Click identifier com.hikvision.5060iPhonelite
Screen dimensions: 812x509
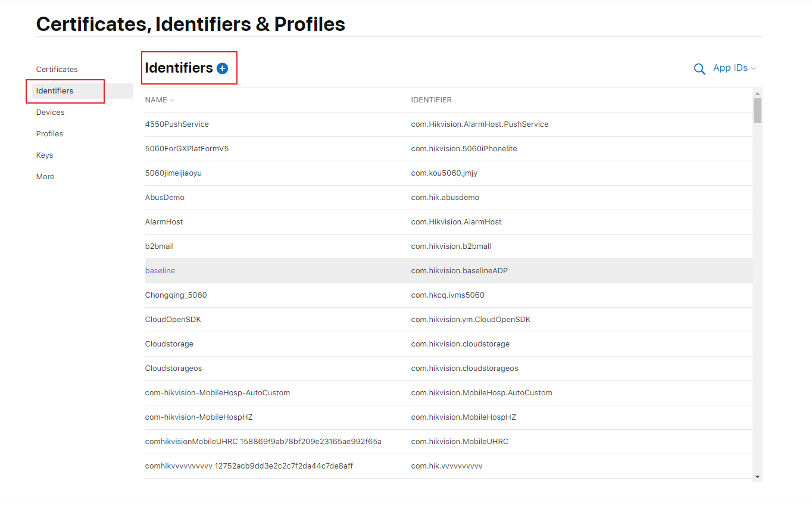(464, 149)
